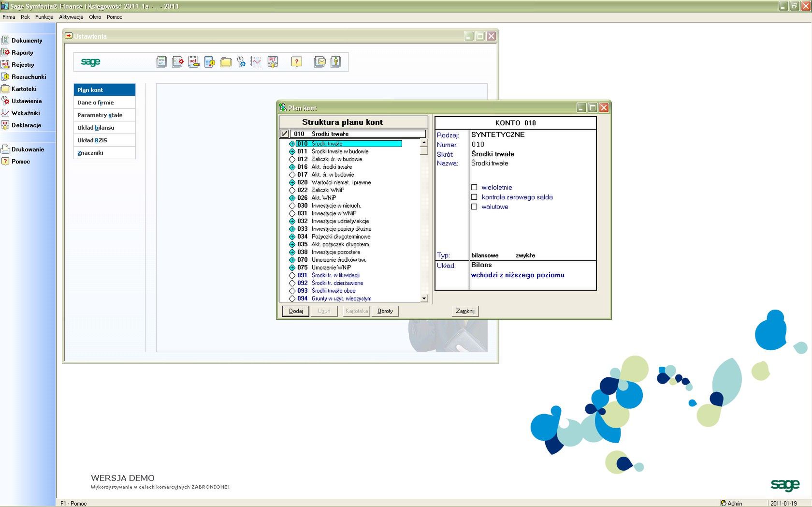Open the Rok menu

click(25, 17)
